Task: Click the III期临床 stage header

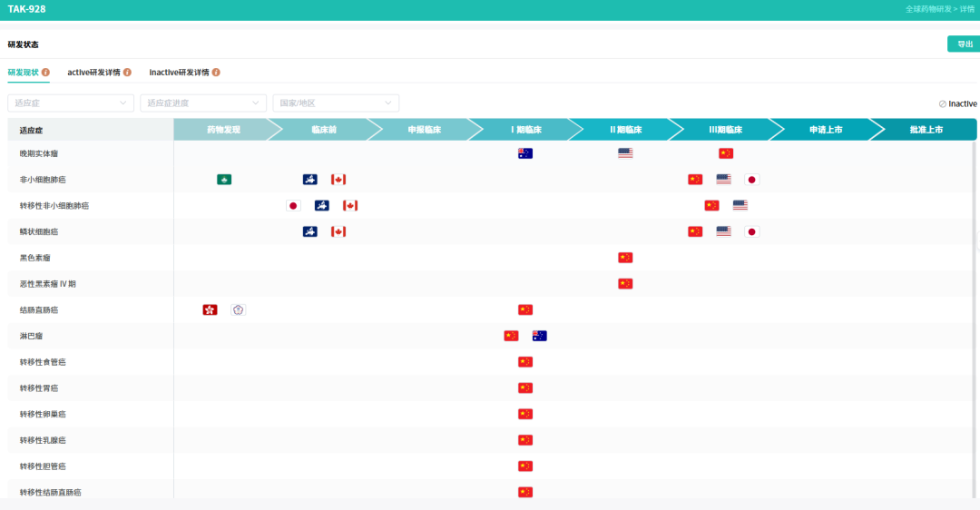Action: [x=725, y=130]
